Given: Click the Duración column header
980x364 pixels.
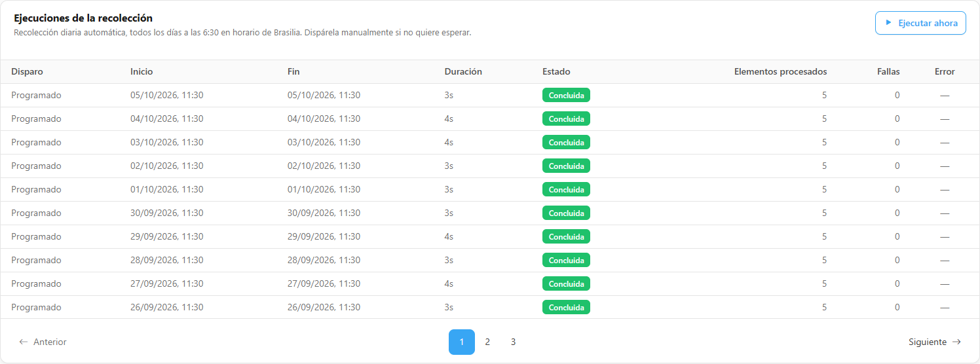Looking at the screenshot, I should 463,71.
